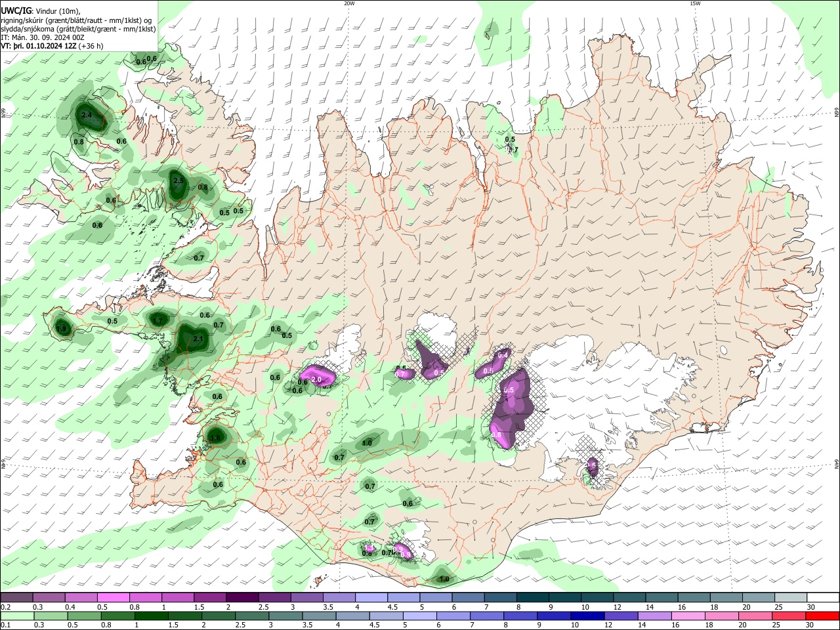Click the 0.4 label on the purple snowfall patch
The image size is (840, 630).
click(x=503, y=355)
